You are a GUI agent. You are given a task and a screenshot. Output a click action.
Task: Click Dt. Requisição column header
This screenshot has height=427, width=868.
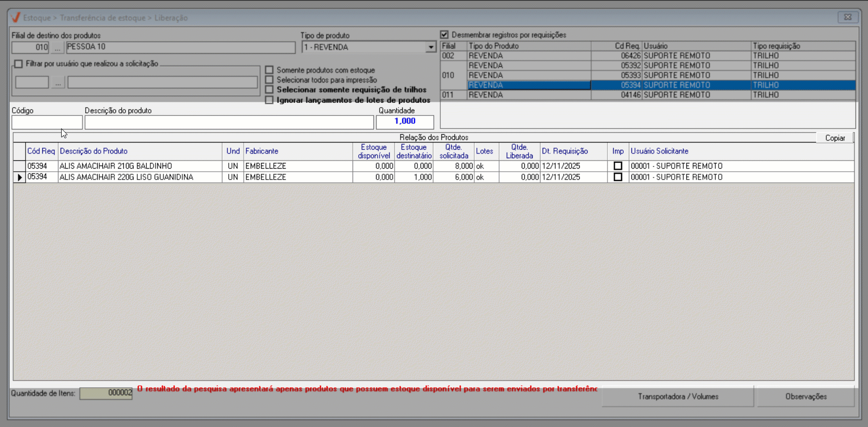(x=573, y=151)
